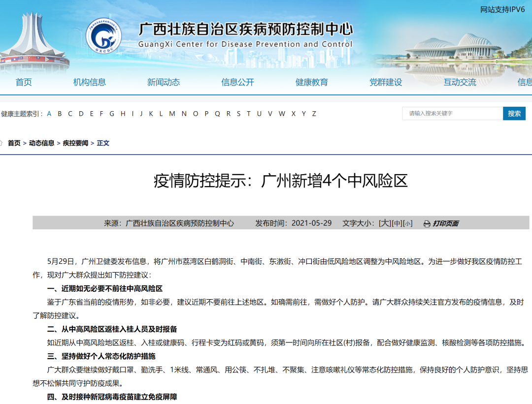532x404 pixels.
Task: Open the 新闻动态 navigation menu
Action: click(x=164, y=82)
